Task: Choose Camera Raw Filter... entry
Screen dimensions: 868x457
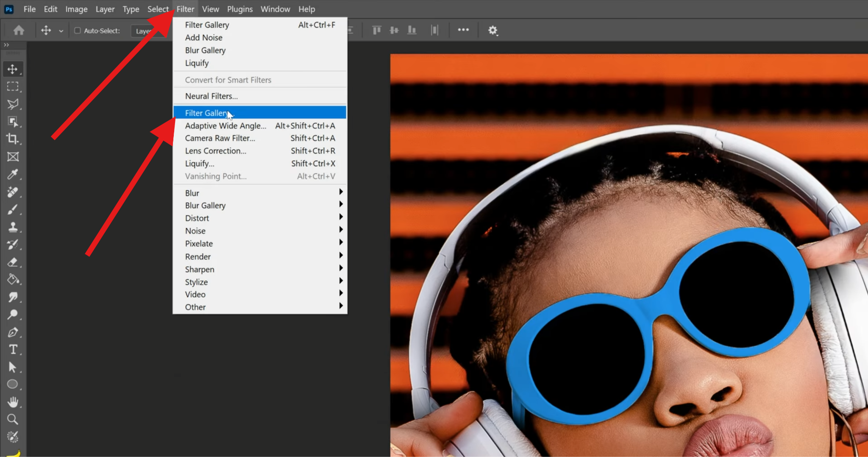Action: tap(260, 138)
